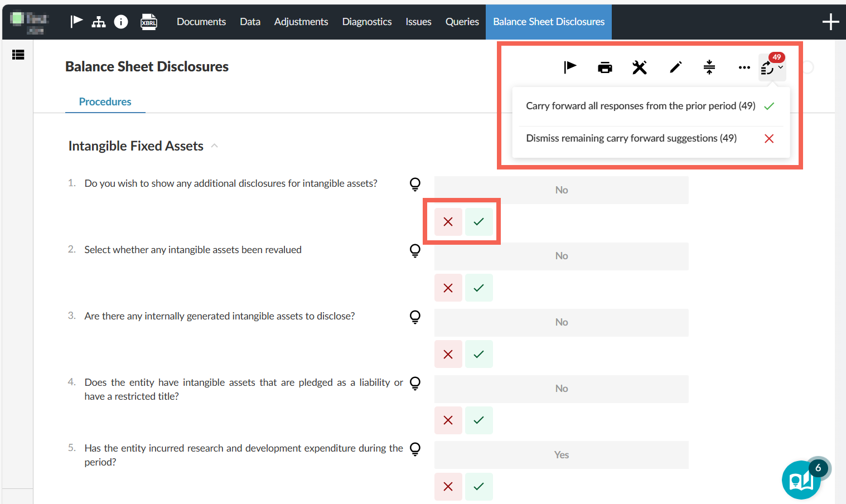
Task: Reject carry forward suggestion for question 4
Action: tap(448, 420)
